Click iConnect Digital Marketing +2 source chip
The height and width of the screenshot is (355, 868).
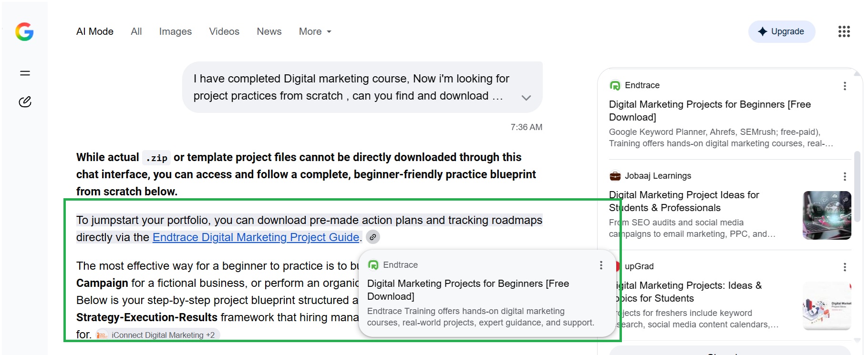pyautogui.click(x=157, y=335)
